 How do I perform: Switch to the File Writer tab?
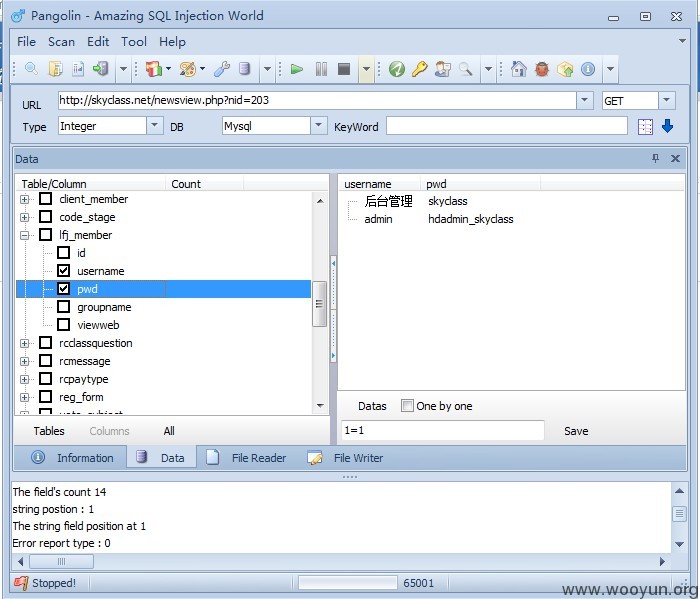(x=346, y=458)
